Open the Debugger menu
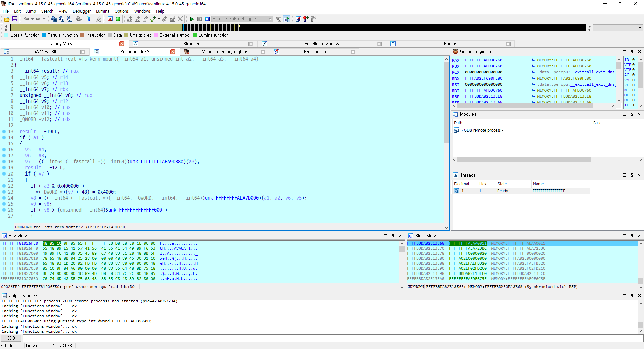 click(82, 11)
